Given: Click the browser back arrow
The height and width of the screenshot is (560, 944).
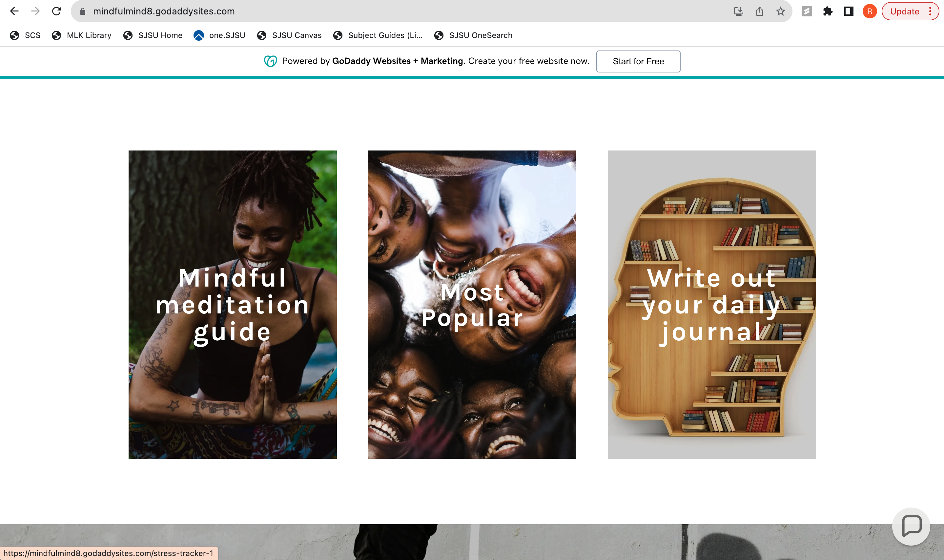Looking at the screenshot, I should 14,11.
